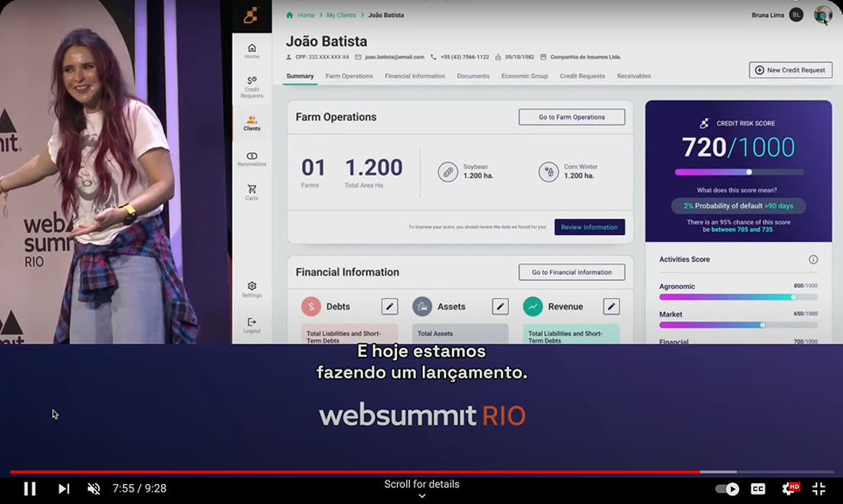Open Receivables in the sidebar
The width and height of the screenshot is (843, 504).
(251, 159)
